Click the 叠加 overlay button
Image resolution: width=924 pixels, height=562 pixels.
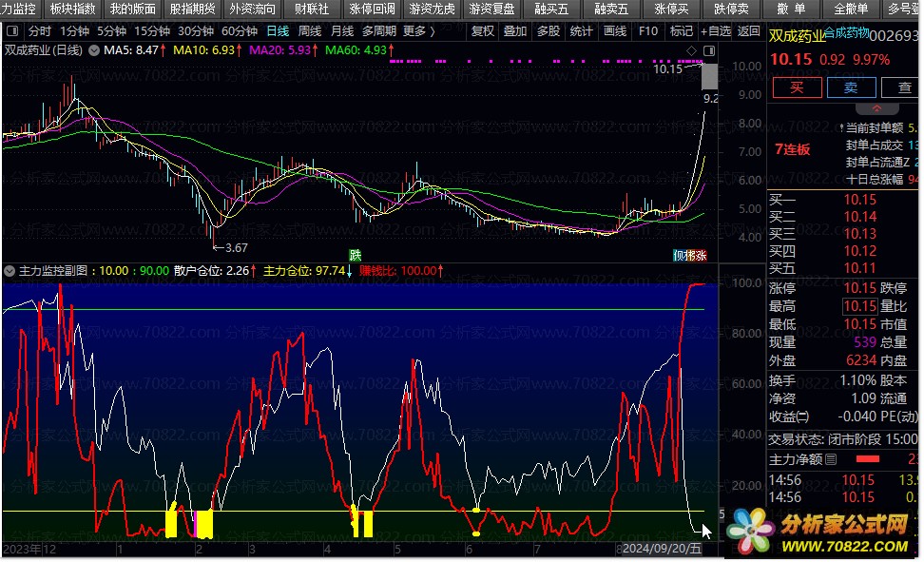point(515,31)
